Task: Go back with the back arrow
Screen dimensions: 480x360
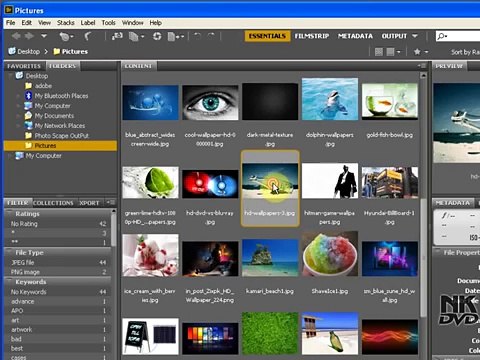Action: coord(16,36)
